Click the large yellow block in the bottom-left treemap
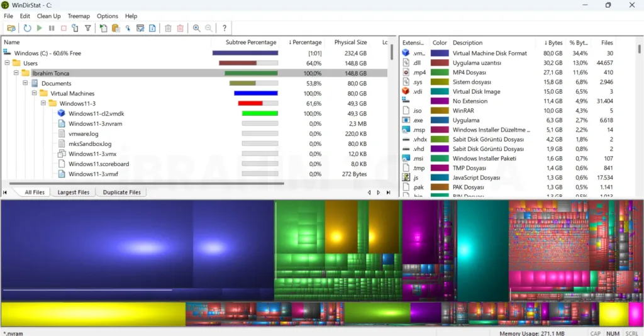The image size is (644, 336). [93, 314]
